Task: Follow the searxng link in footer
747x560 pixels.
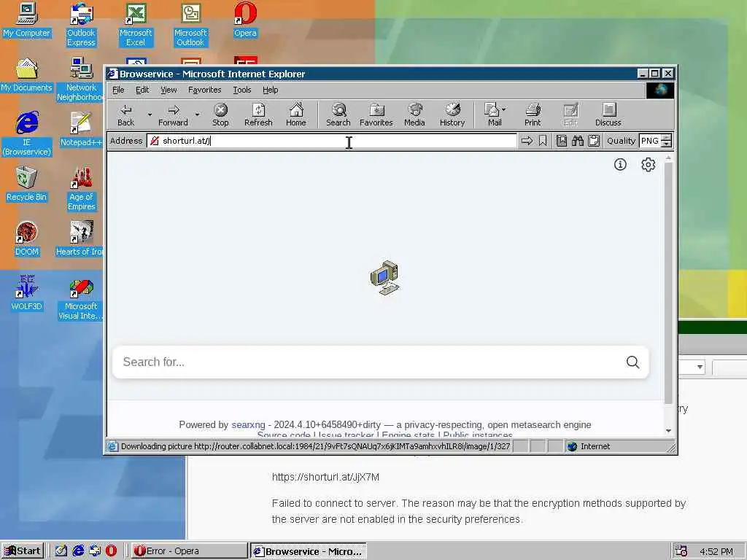Action: (x=248, y=425)
